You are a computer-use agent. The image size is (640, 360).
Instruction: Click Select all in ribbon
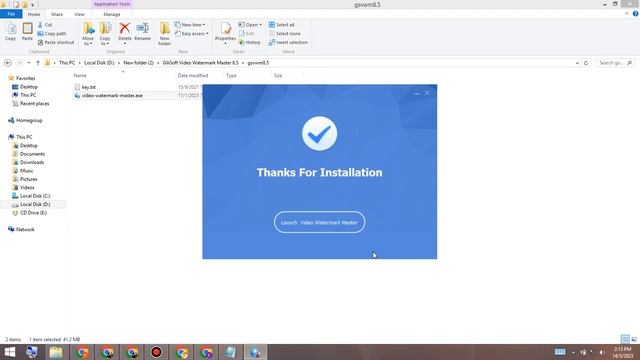(x=282, y=25)
